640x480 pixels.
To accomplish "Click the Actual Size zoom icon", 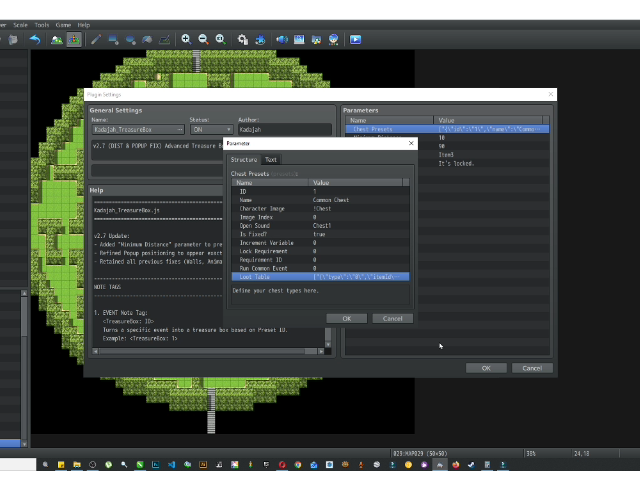I will [221, 40].
